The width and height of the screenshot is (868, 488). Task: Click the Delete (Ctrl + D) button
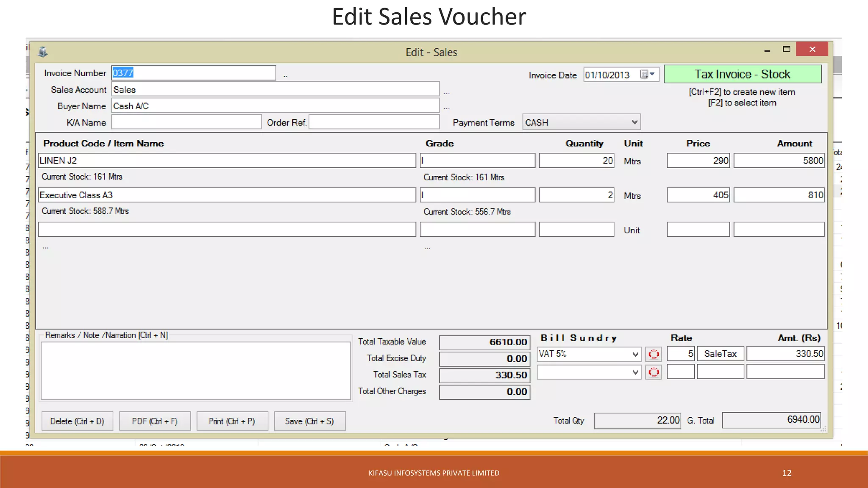click(77, 421)
